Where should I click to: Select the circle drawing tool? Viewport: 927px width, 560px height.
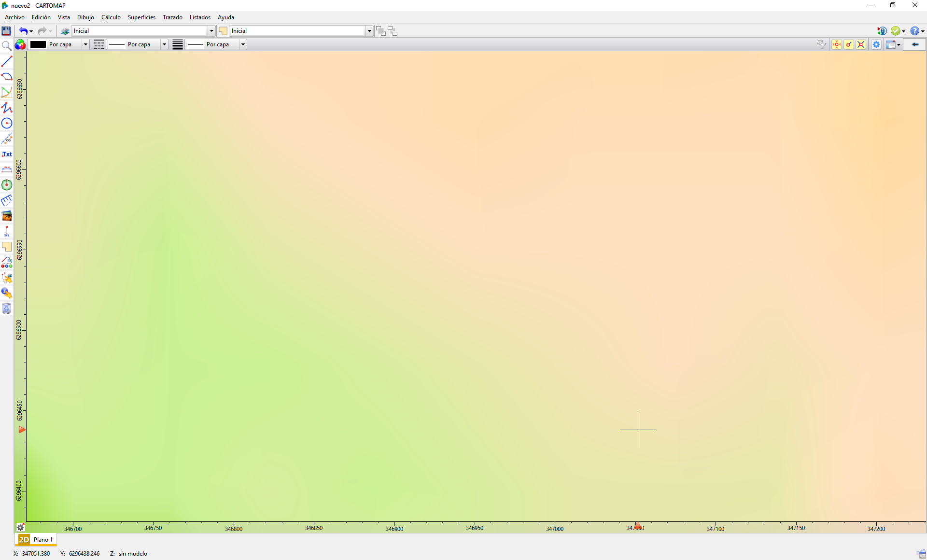(7, 123)
